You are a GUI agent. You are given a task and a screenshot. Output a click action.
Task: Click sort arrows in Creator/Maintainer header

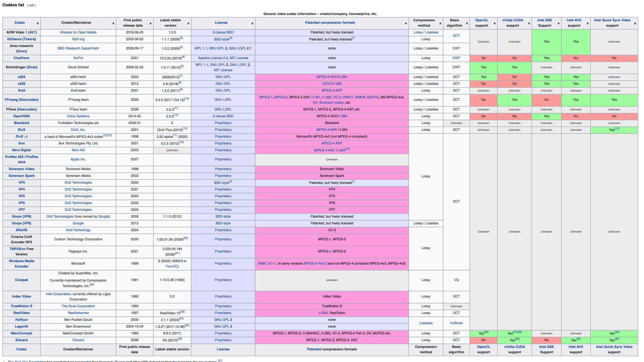point(113,23)
